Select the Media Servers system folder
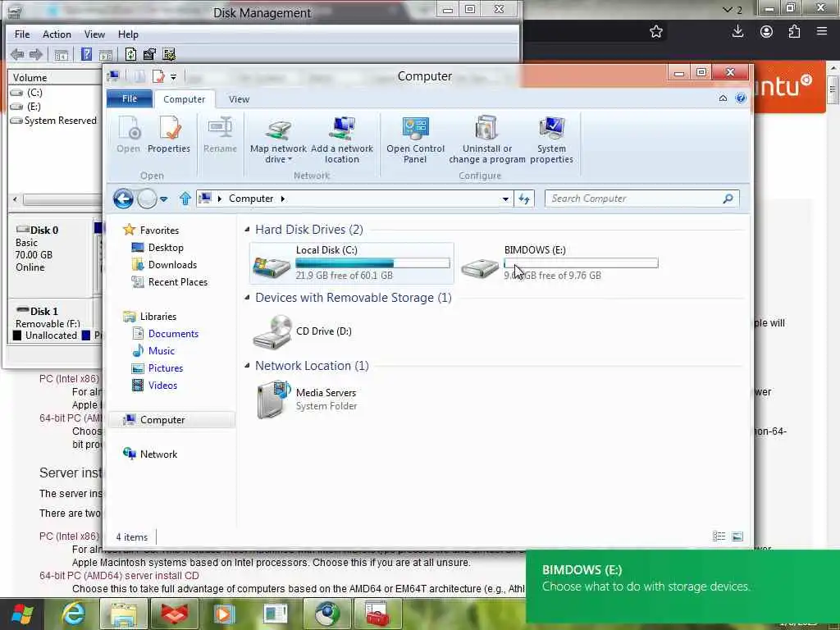 [x=307, y=399]
